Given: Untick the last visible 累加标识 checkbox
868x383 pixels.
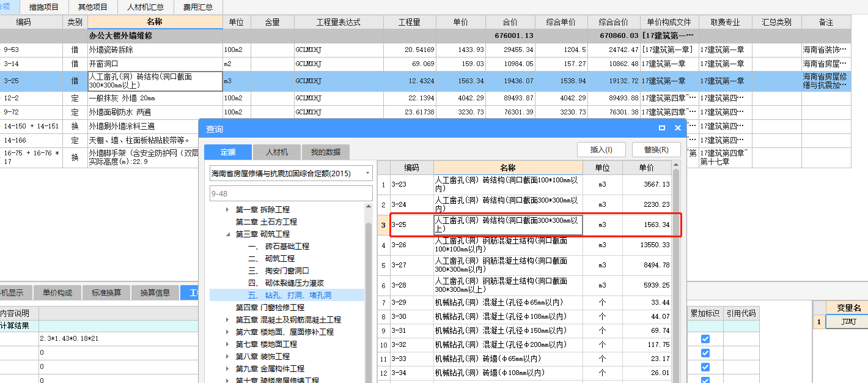Looking at the screenshot, I should point(705,380).
